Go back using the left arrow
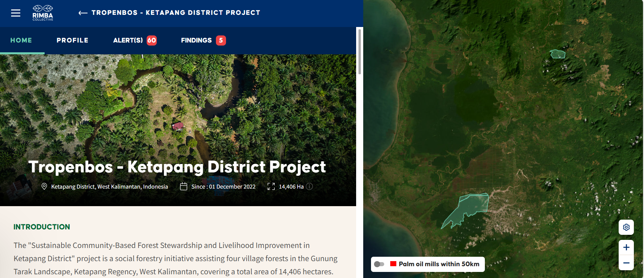Image resolution: width=644 pixels, height=278 pixels. [83, 13]
